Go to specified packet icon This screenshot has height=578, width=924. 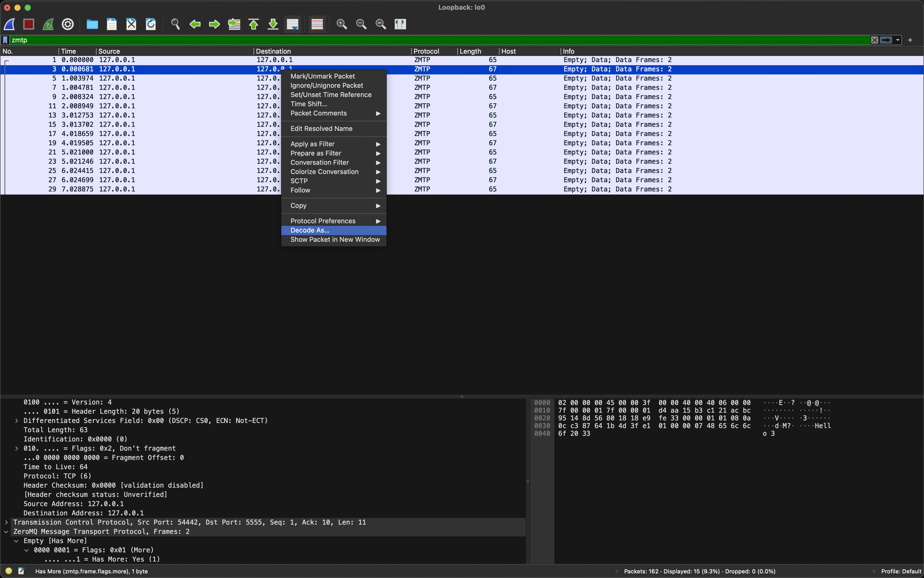click(x=234, y=24)
